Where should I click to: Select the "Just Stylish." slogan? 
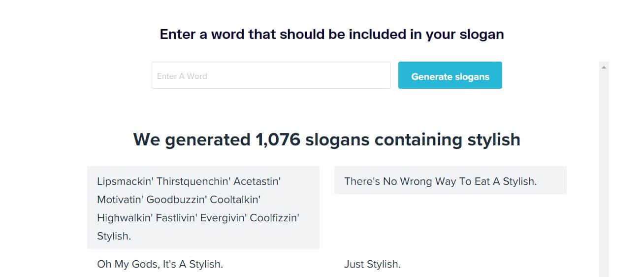point(372,264)
